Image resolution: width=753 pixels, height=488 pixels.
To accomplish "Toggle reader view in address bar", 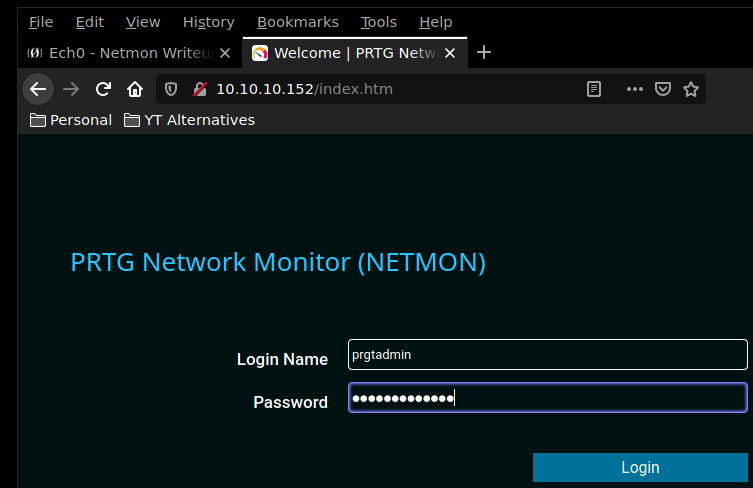I will (x=594, y=89).
